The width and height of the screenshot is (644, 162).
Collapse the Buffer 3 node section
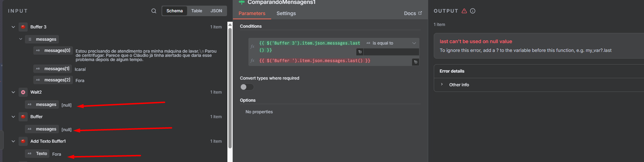pyautogui.click(x=13, y=27)
